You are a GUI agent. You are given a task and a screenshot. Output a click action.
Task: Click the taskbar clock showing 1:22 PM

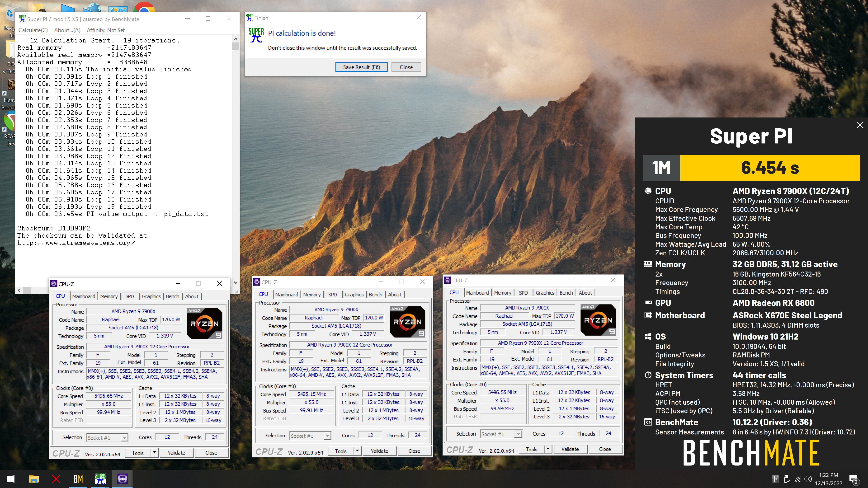(x=829, y=479)
